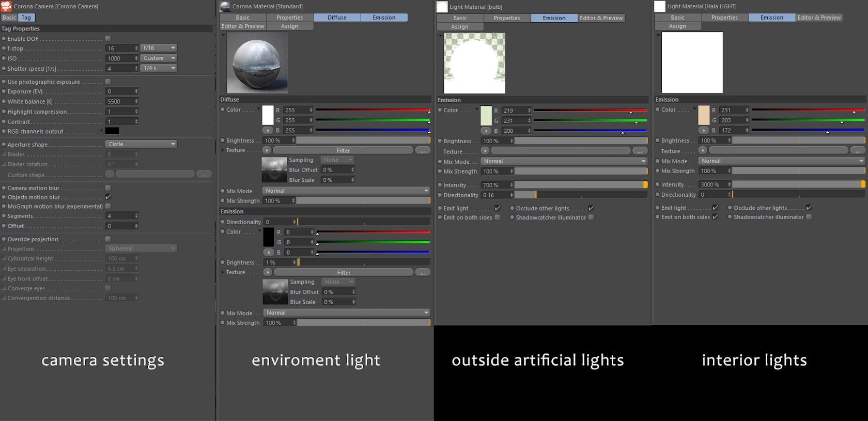Click the Diffuse white color swatch
The height and width of the screenshot is (421, 868).
click(x=268, y=115)
